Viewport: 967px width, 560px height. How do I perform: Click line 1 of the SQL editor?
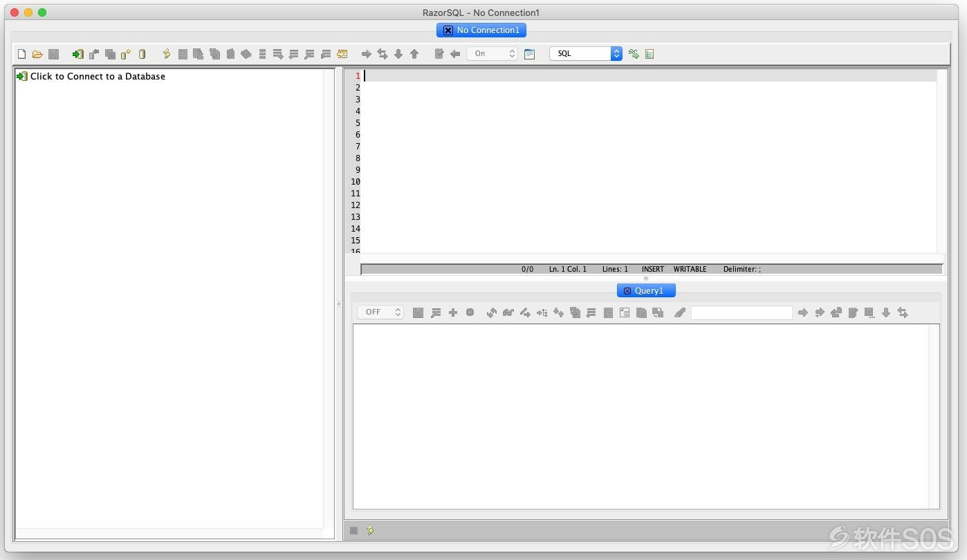(650, 76)
